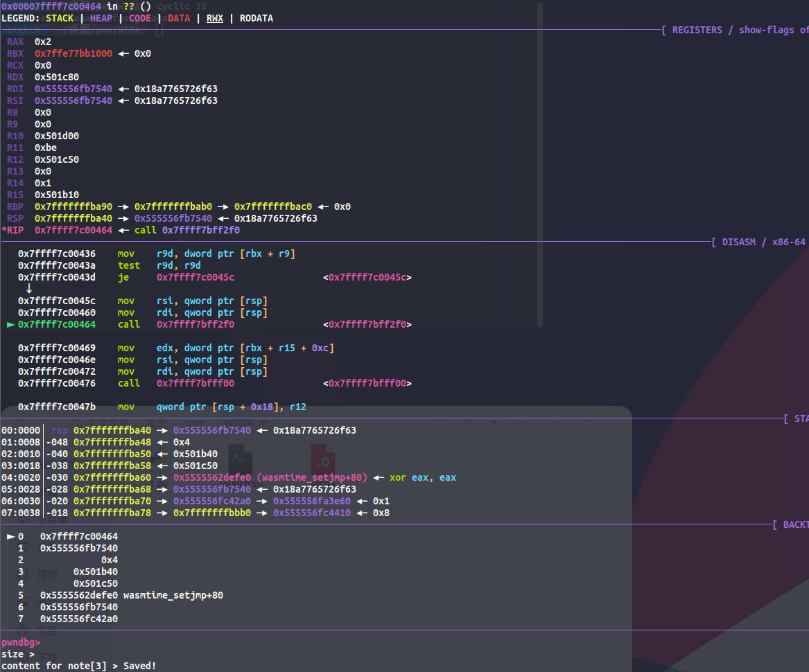Click *RIP register address 0x7ffff7c00464
This screenshot has width=809, height=672.
73,231
